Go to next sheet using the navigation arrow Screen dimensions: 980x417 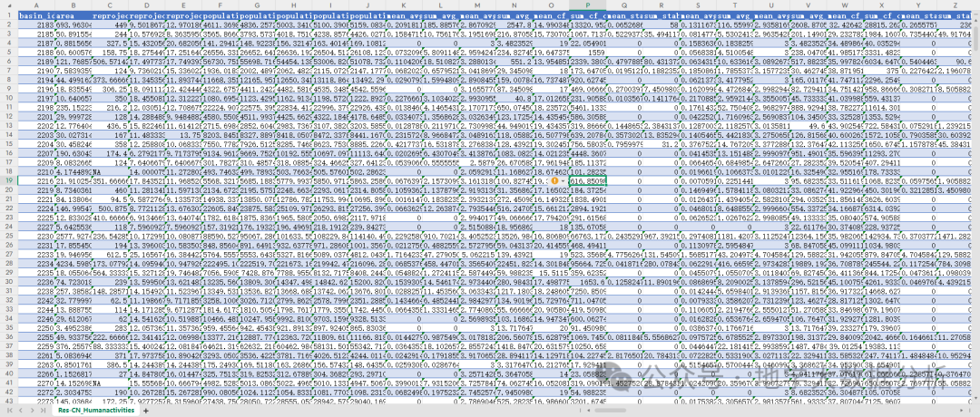pos(33,411)
